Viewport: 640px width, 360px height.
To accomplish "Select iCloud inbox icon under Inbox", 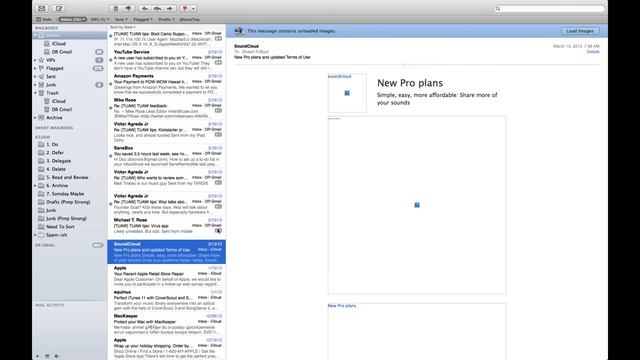I will point(47,44).
